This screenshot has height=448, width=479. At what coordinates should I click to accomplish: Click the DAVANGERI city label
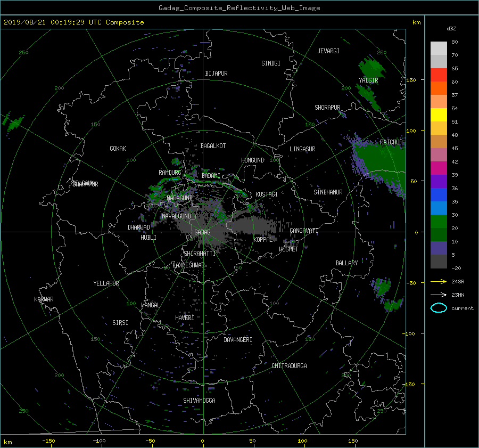(x=238, y=340)
